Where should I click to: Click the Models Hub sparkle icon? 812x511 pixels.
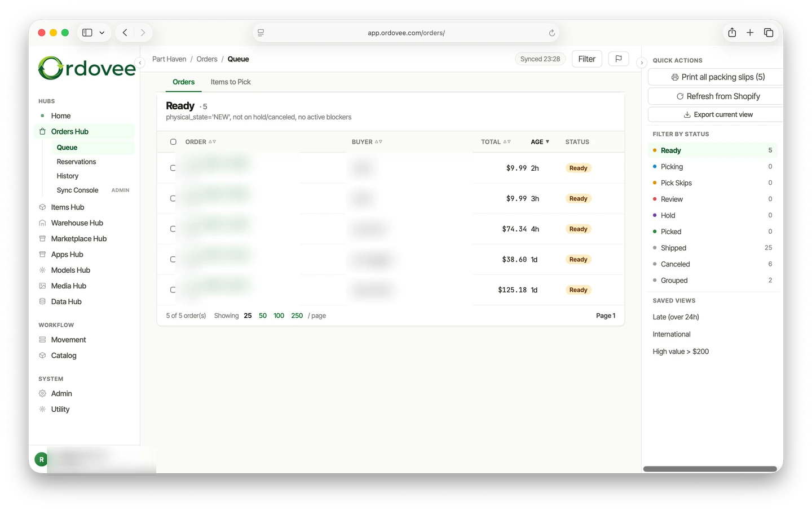[x=42, y=270]
